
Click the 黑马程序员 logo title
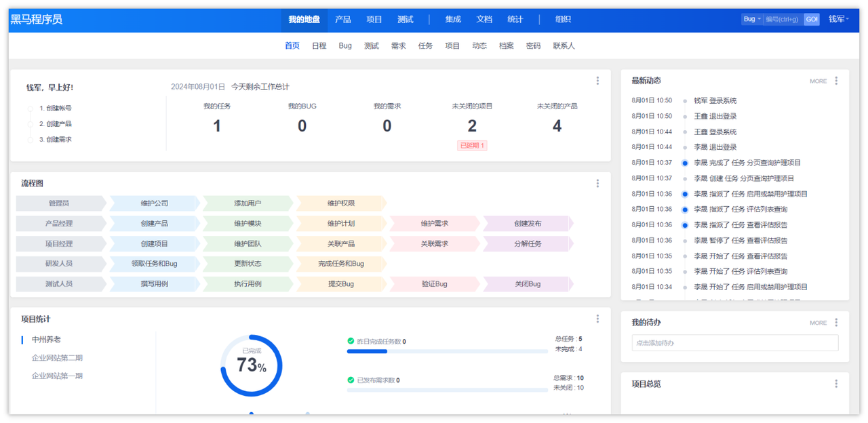[x=36, y=20]
